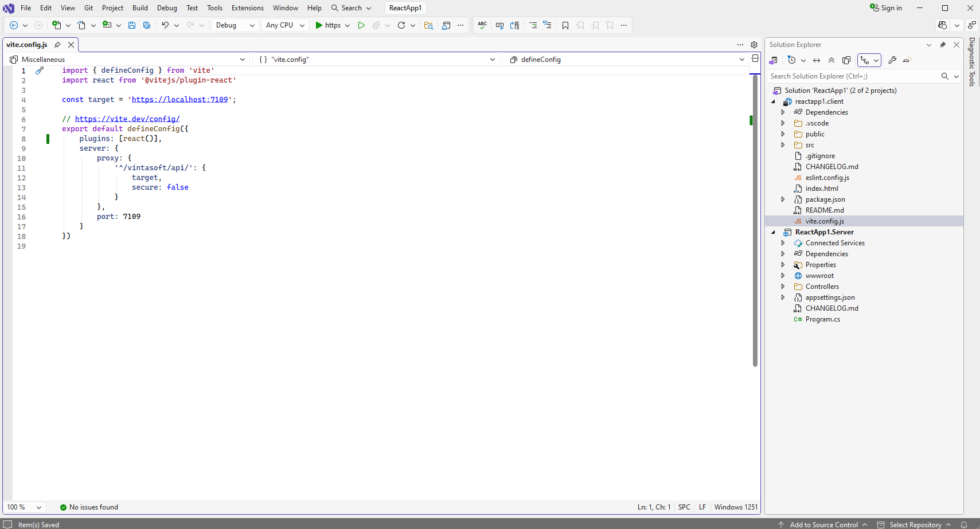The height and width of the screenshot is (529, 980).
Task: Click the Save All toolbar icon
Action: coord(147,25)
